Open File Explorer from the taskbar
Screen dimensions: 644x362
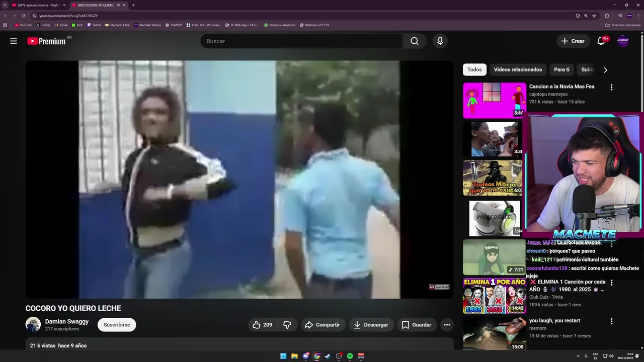click(294, 356)
